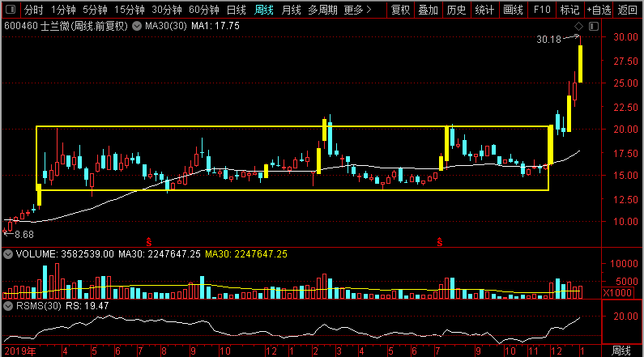Screen dimensions: 644x357
Task: Click the yellow MA30: 2247647.25 label
Action: (x=246, y=254)
